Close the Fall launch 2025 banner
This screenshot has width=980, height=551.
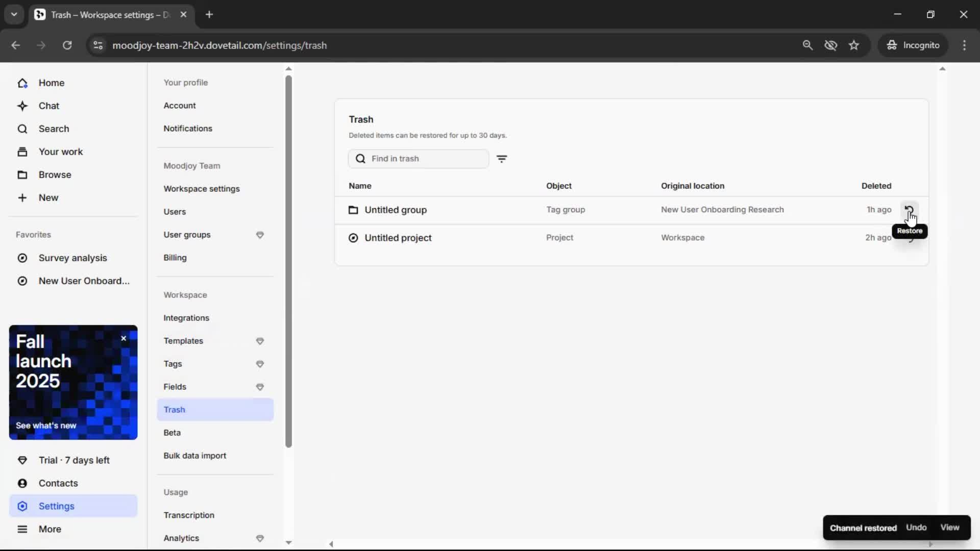124,338
